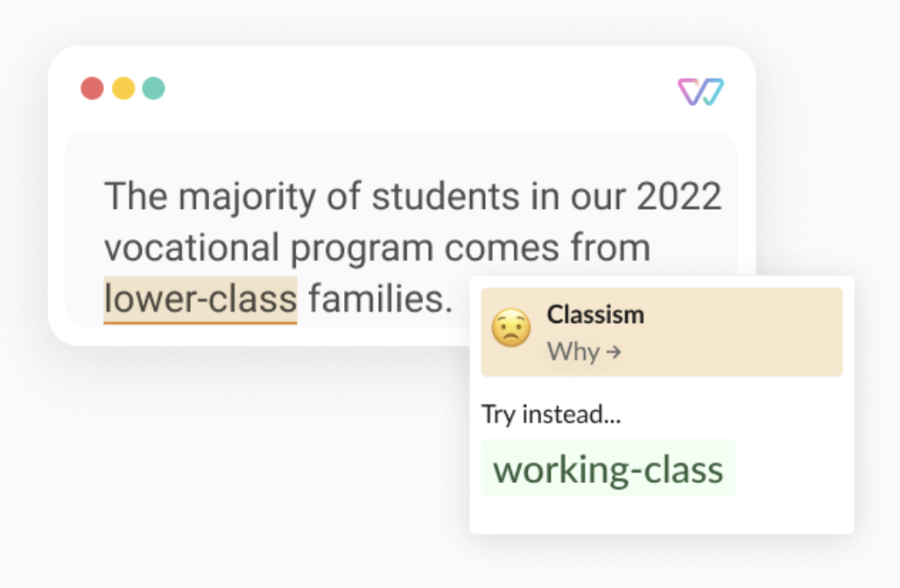Apply the working-class suggestion
This screenshot has width=900, height=588.
[x=608, y=469]
